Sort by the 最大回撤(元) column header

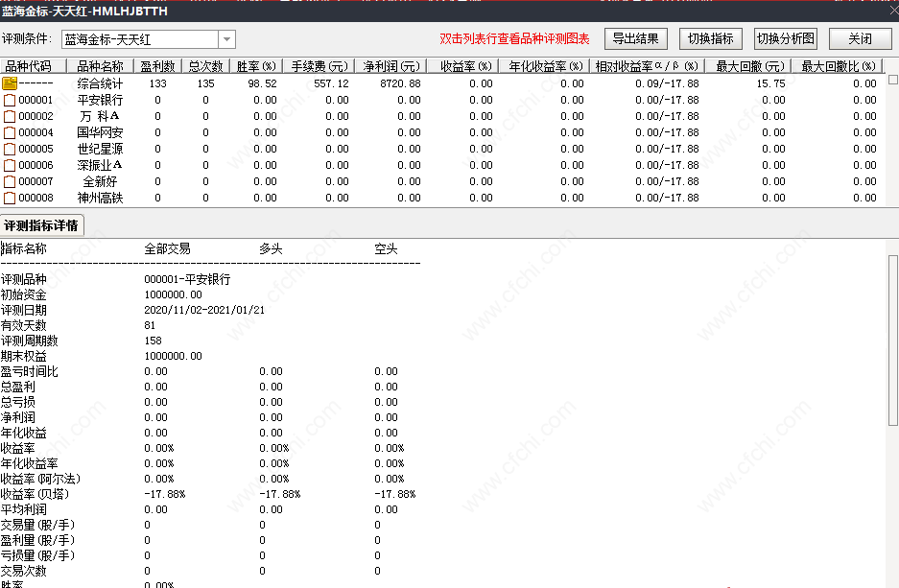tap(748, 66)
